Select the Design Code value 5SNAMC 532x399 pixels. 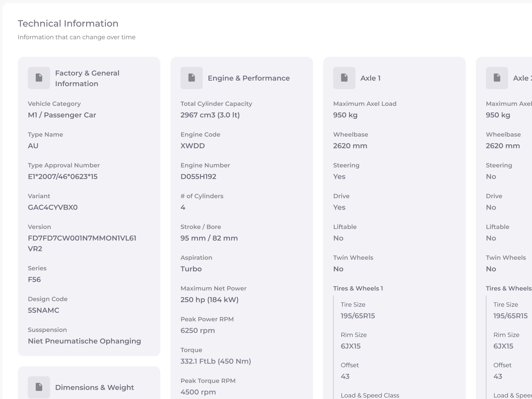coord(43,310)
